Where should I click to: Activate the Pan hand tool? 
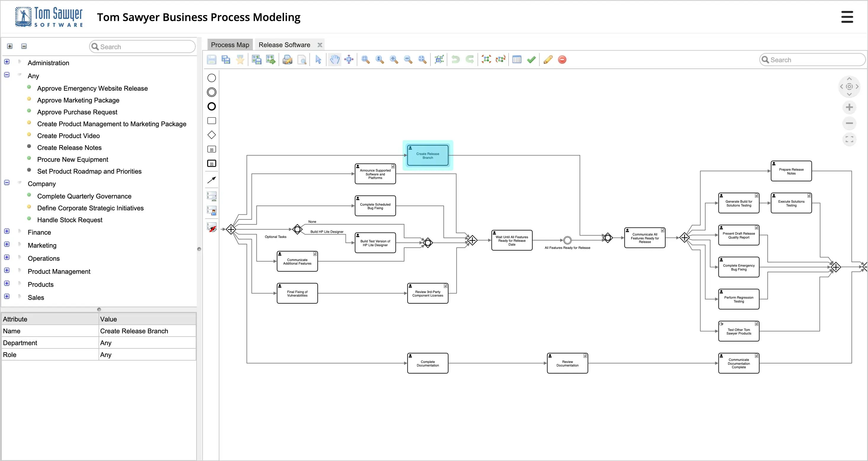[x=335, y=60]
